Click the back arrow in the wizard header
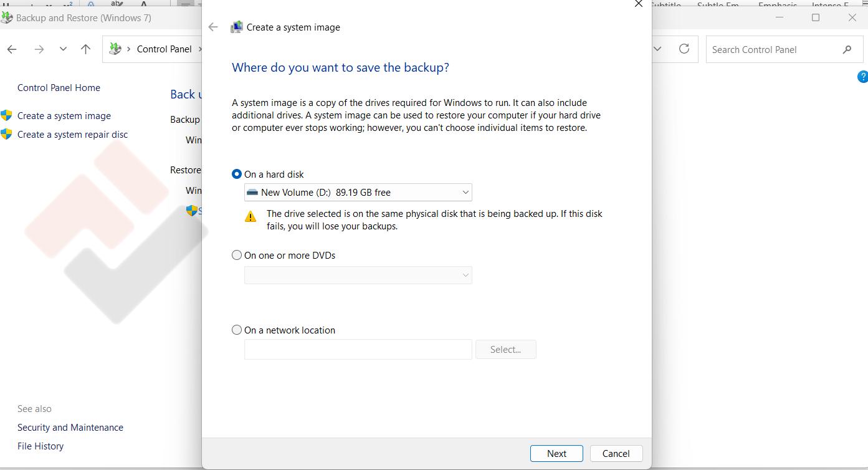This screenshot has width=868, height=470. tap(213, 27)
